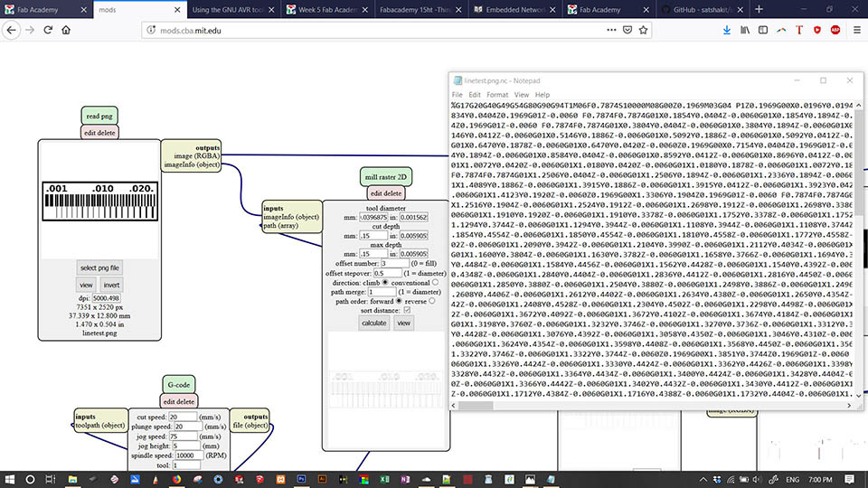The width and height of the screenshot is (868, 488).
Task: Open Cortana search circle on taskbar
Action: 30,479
